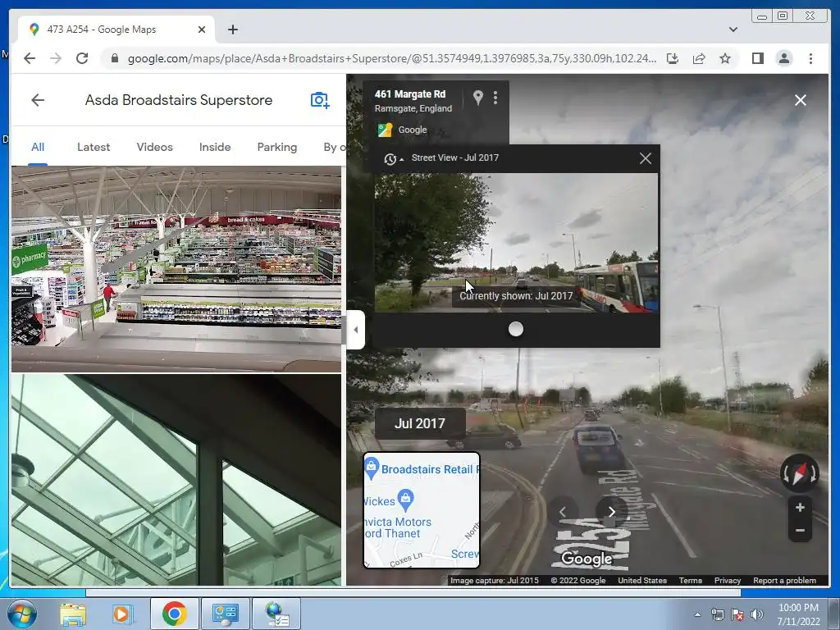The width and height of the screenshot is (840, 630).
Task: Click the Jul 2017 date label
Action: (x=419, y=423)
